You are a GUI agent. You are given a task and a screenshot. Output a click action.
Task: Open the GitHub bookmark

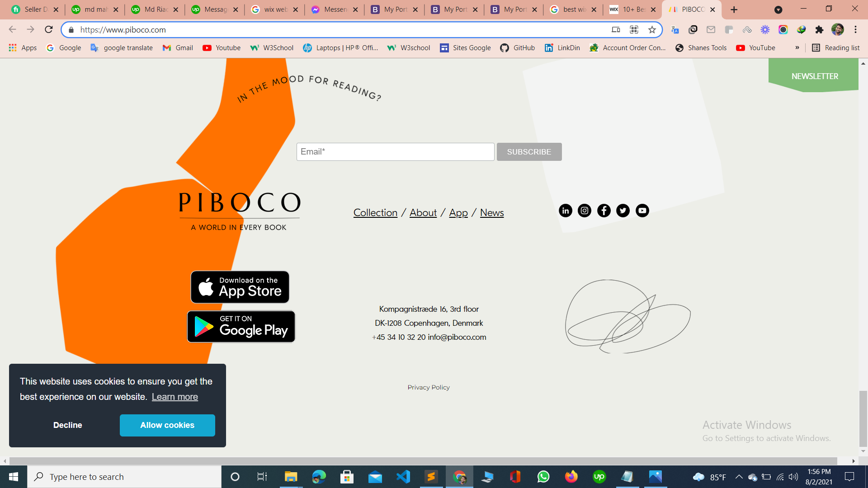518,48
